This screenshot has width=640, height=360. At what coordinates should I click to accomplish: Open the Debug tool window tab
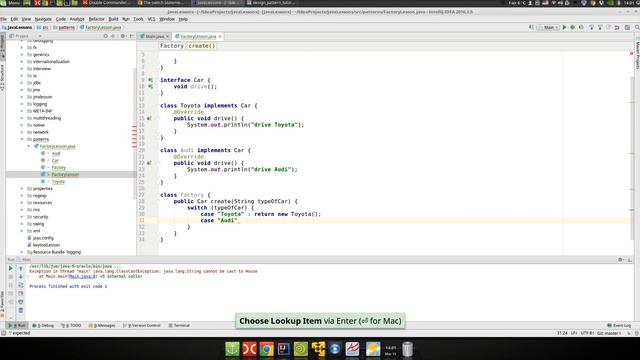(x=43, y=325)
